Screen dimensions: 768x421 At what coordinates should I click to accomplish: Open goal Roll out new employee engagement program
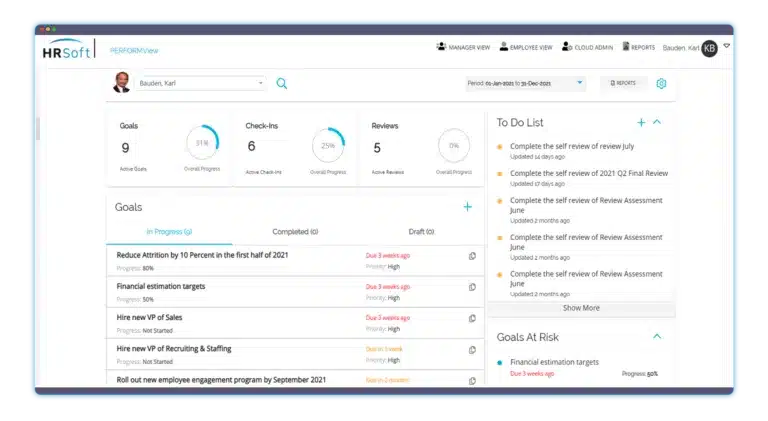tap(221, 380)
